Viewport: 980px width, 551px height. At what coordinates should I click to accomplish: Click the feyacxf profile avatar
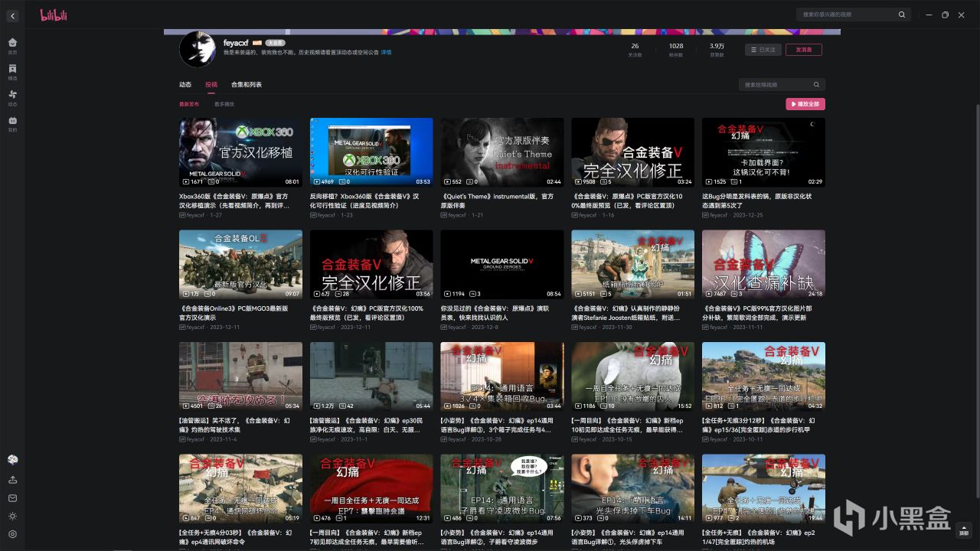pos(198,50)
